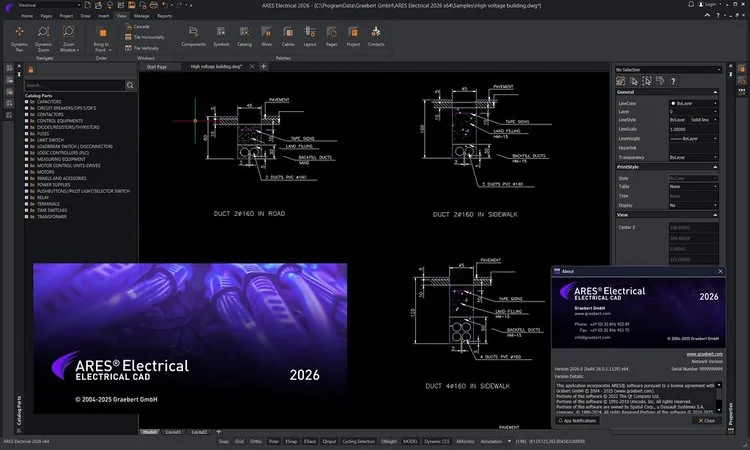Screen dimensions: 750x450
Task: Switch to the Layout1 sheet tab
Action: tap(173, 432)
